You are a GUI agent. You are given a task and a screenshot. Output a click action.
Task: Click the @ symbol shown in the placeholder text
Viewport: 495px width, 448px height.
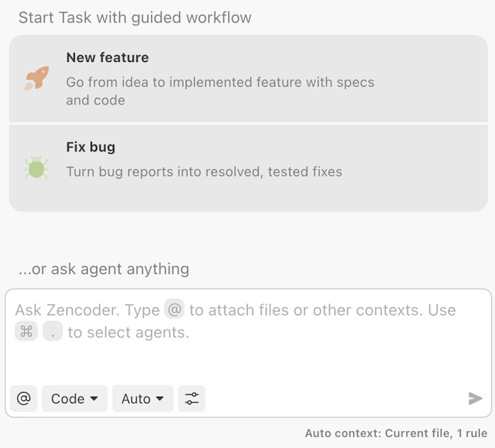[175, 309]
